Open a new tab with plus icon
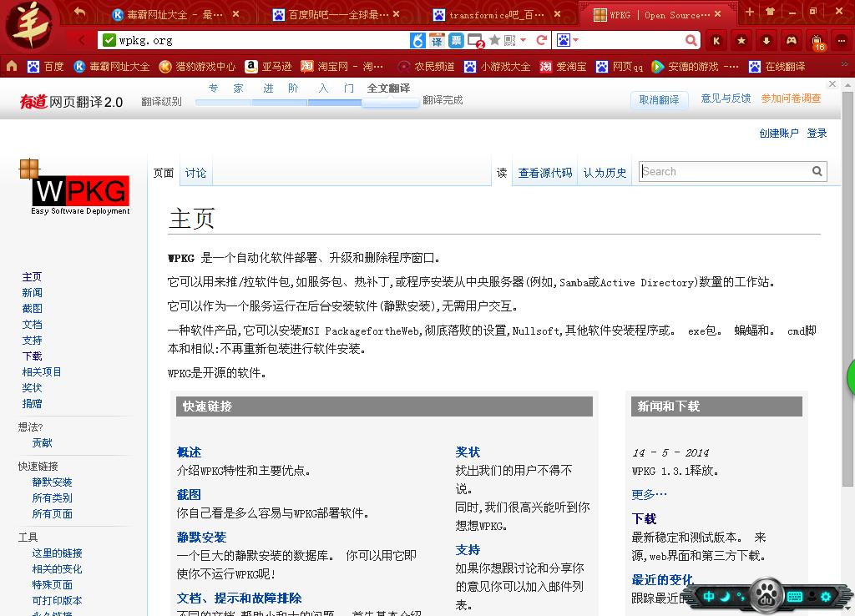This screenshot has height=616, width=855. coord(750,12)
